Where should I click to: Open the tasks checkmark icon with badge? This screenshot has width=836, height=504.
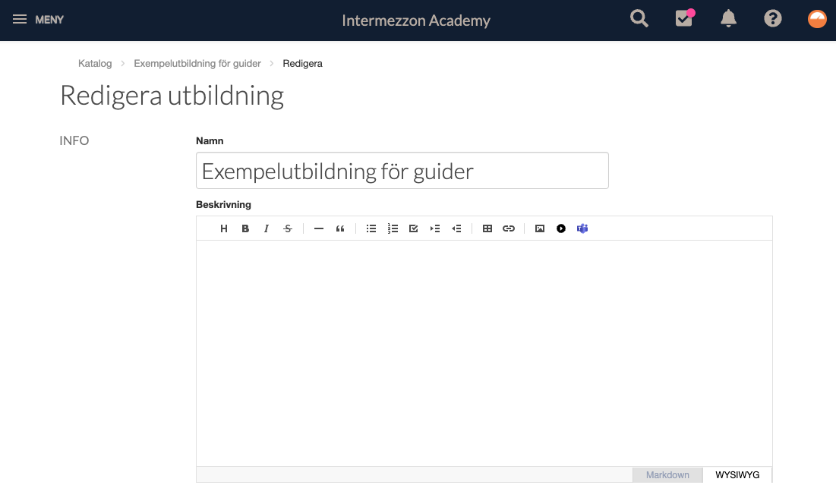684,17
